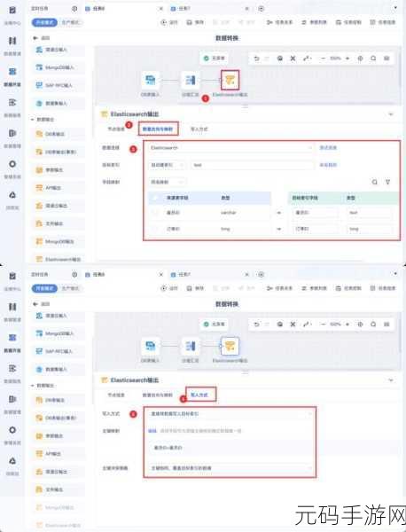Open the primary key conflict strategy dropdown
The height and width of the screenshot is (532, 406).
tap(230, 468)
